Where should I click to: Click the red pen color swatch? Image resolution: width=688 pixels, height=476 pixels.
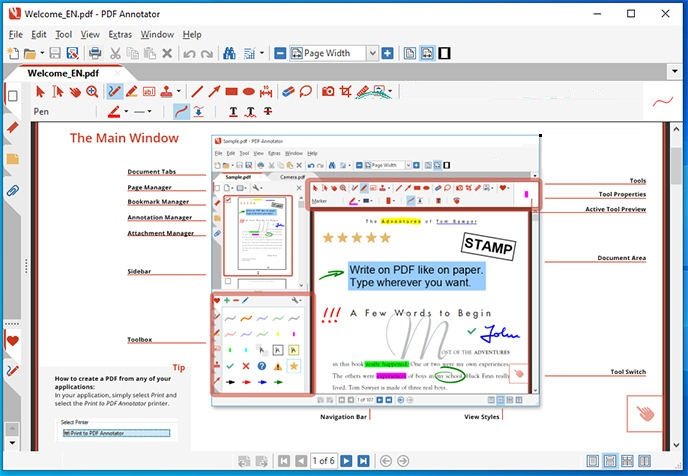point(114,111)
